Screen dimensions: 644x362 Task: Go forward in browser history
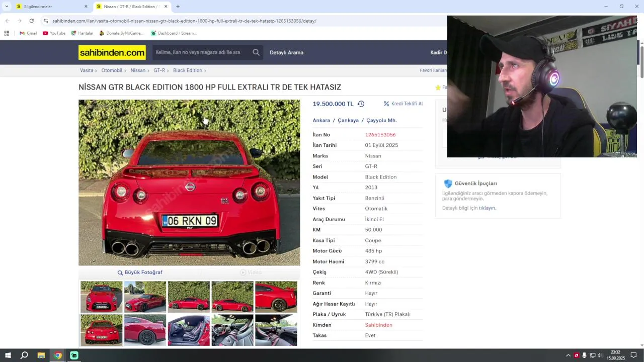click(19, 21)
